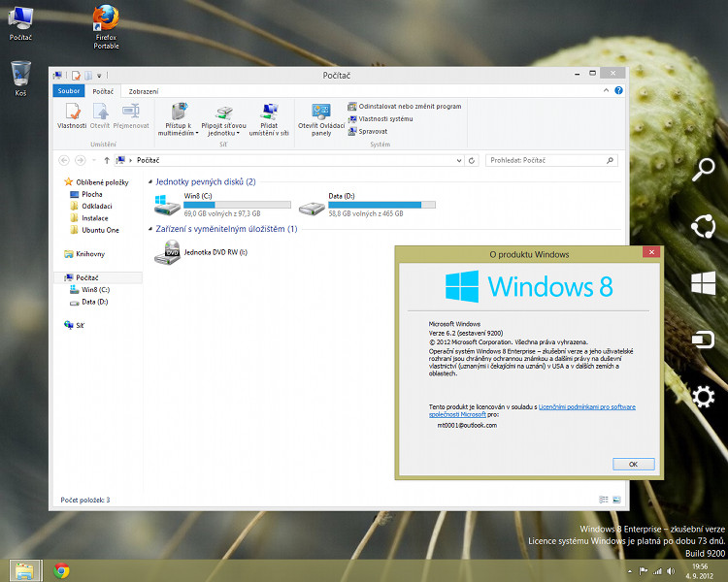Image resolution: width=728 pixels, height=582 pixels.
Task: Open Počítač desktop icon
Action: click(x=20, y=23)
